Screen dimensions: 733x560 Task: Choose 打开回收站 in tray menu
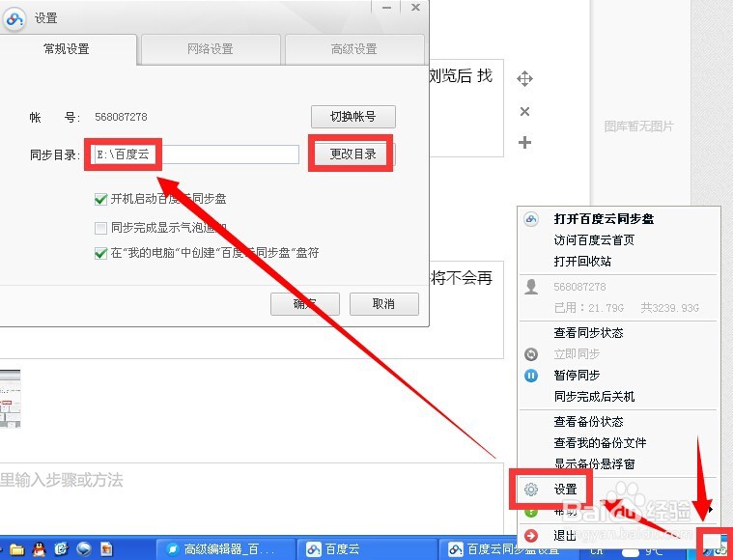(582, 262)
